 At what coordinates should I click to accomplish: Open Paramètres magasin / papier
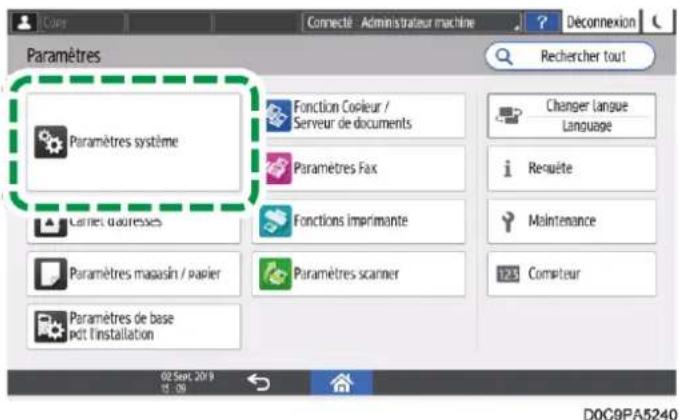click(133, 274)
